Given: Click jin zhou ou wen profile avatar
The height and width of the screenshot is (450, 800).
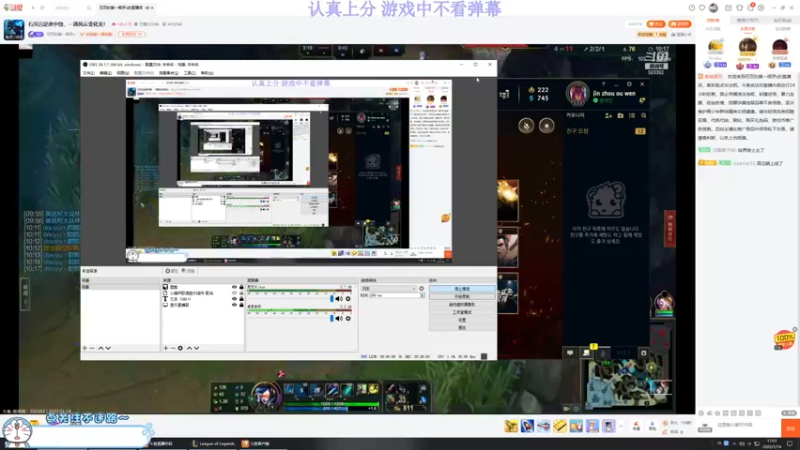Looking at the screenshot, I should [578, 94].
